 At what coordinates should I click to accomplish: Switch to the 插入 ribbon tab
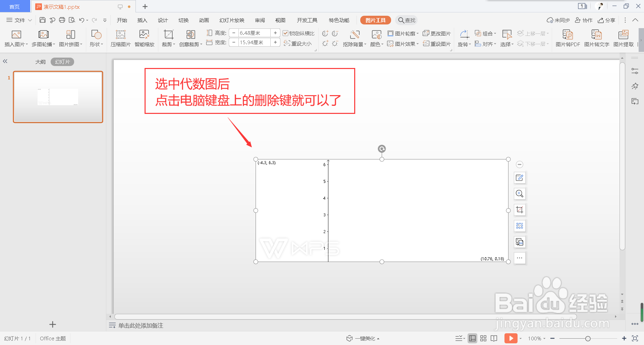pyautogui.click(x=142, y=20)
